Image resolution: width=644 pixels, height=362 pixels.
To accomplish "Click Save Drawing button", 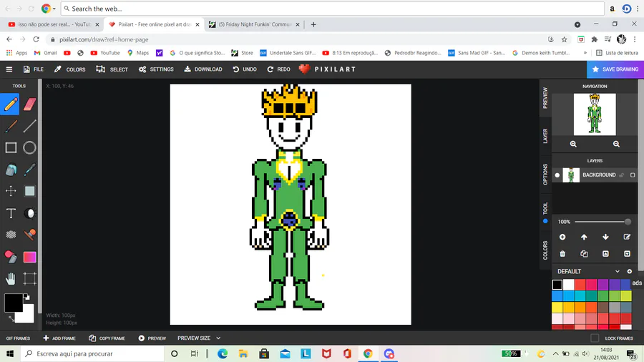I will click(615, 69).
